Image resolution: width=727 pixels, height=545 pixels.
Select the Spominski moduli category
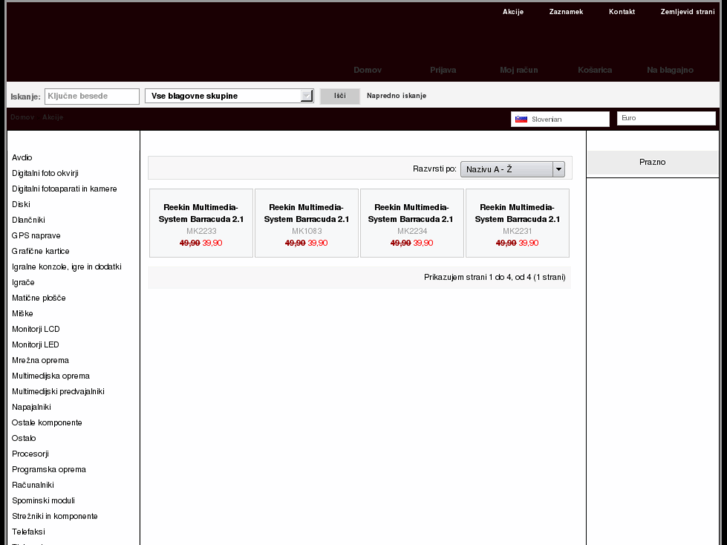43,500
